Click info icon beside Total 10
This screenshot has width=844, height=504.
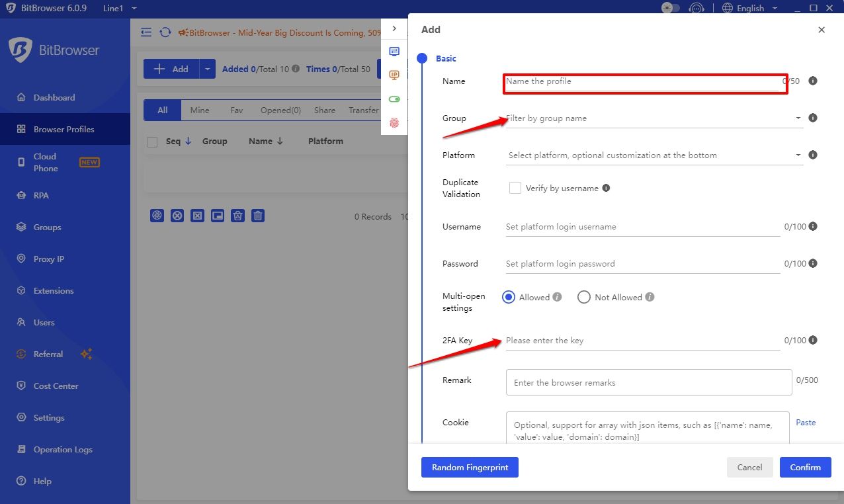coord(296,69)
